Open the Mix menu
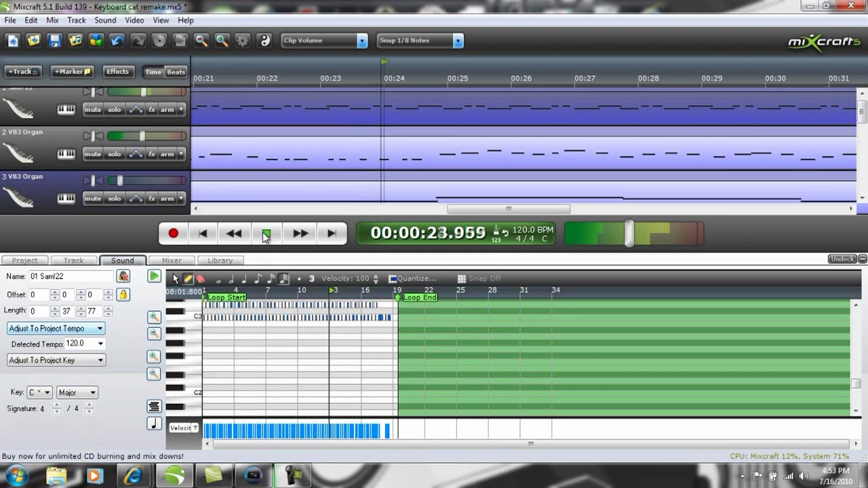Screen dimensions: 868x488 point(52,20)
